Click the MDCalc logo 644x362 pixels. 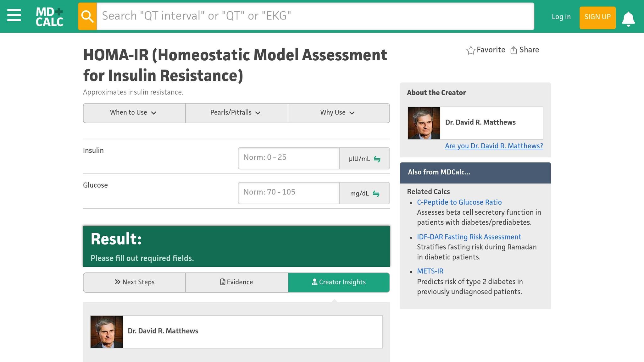(x=49, y=17)
